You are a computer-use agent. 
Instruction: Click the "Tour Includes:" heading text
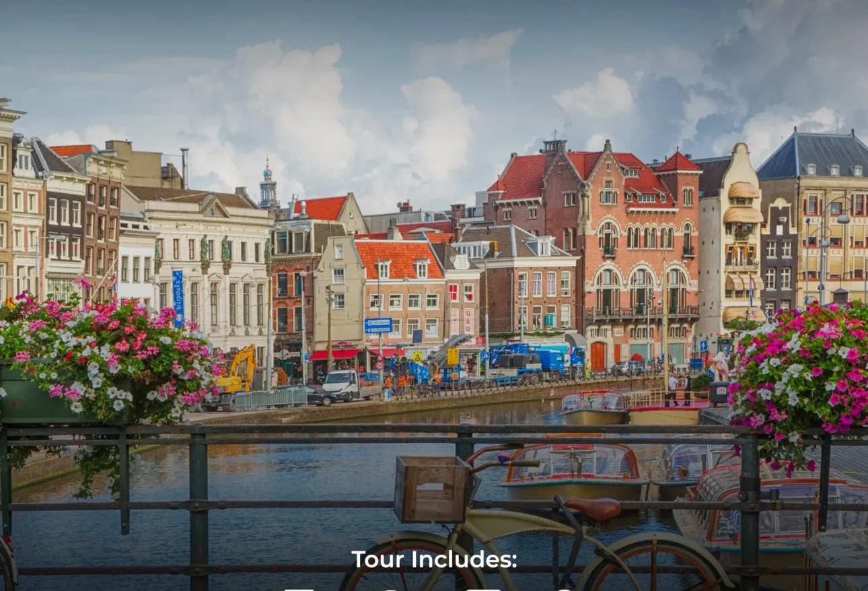point(434,559)
